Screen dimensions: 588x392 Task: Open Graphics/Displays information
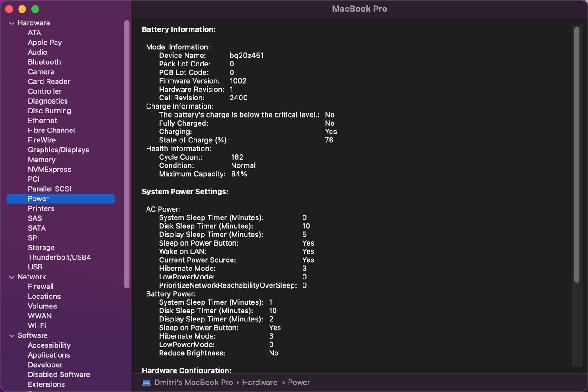[58, 150]
